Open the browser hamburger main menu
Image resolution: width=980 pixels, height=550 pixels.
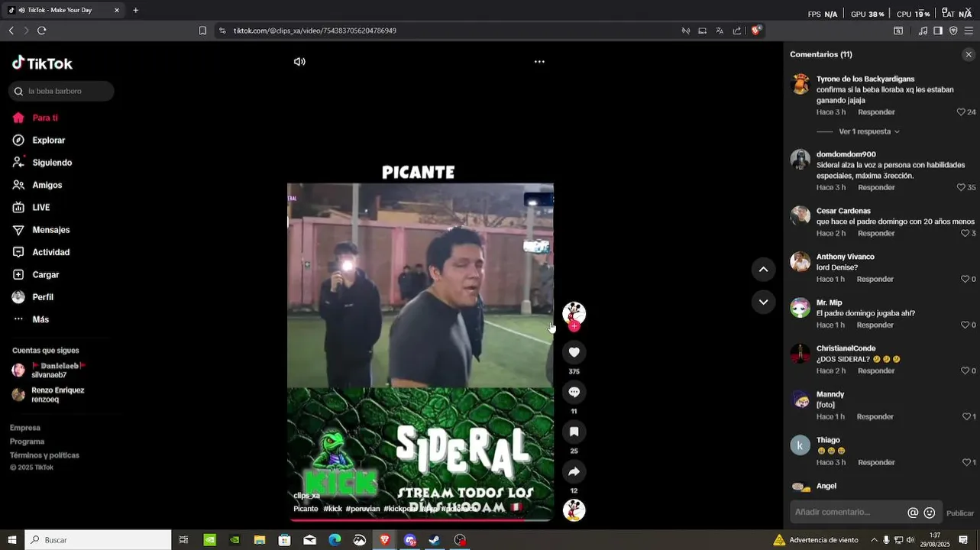click(969, 31)
